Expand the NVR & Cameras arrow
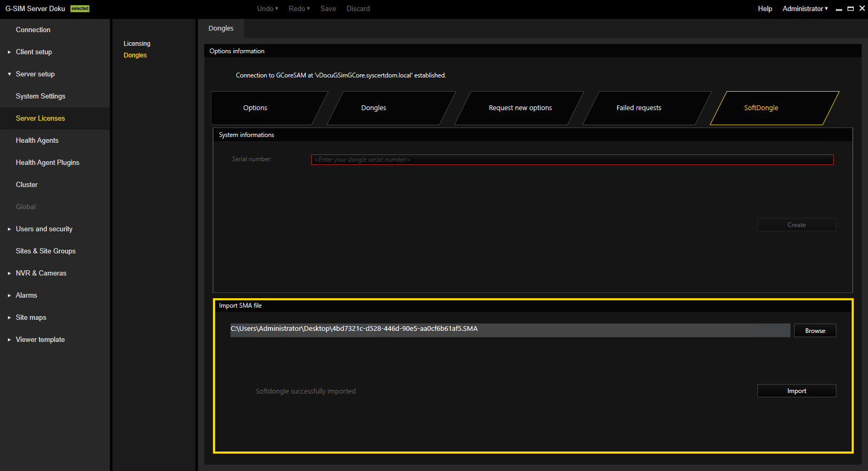The height and width of the screenshot is (471, 868). point(9,273)
